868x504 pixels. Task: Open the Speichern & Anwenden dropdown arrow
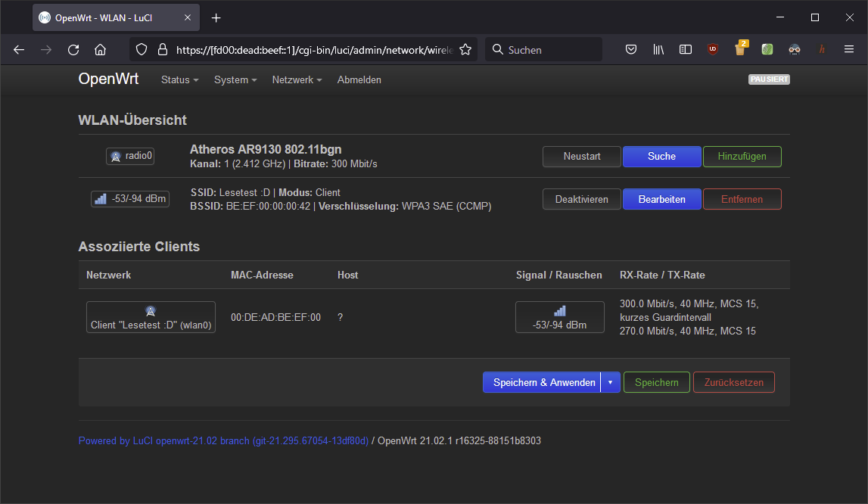[x=610, y=382]
